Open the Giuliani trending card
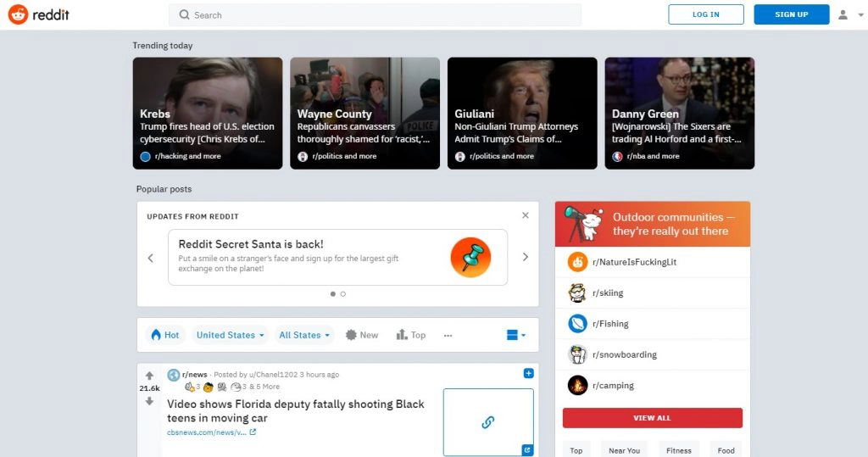This screenshot has width=868, height=457. tap(522, 113)
